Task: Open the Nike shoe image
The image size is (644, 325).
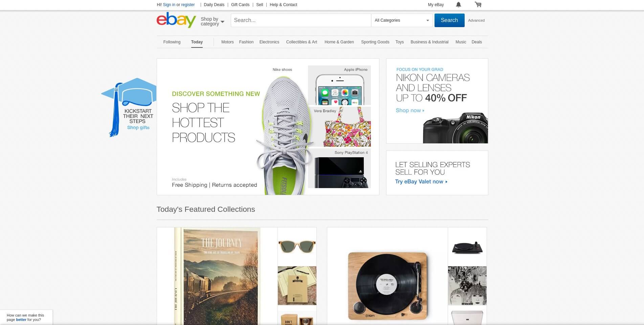Action: pyautogui.click(x=284, y=136)
